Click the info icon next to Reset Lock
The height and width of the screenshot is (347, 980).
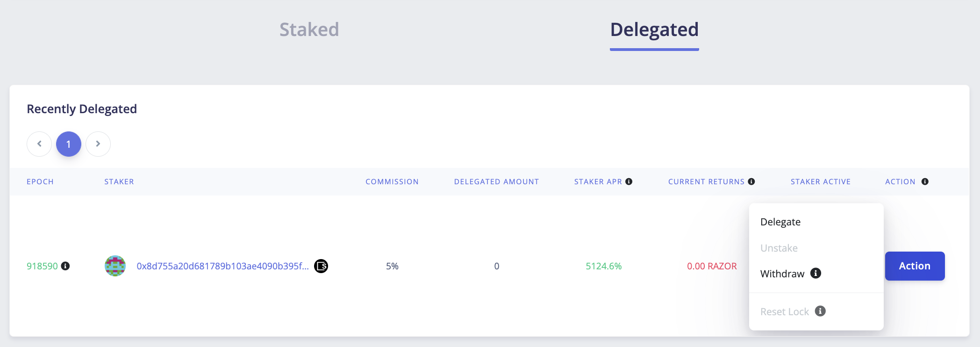click(x=820, y=311)
